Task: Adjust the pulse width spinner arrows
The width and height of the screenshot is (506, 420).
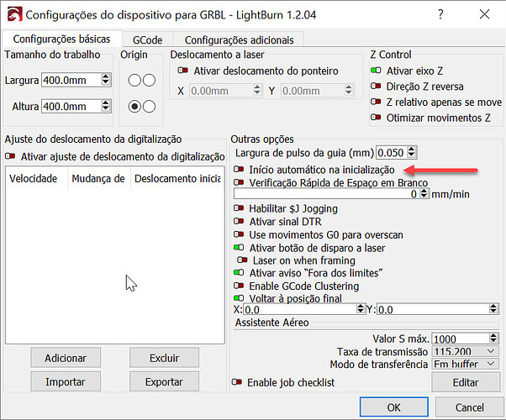Action: click(x=412, y=152)
